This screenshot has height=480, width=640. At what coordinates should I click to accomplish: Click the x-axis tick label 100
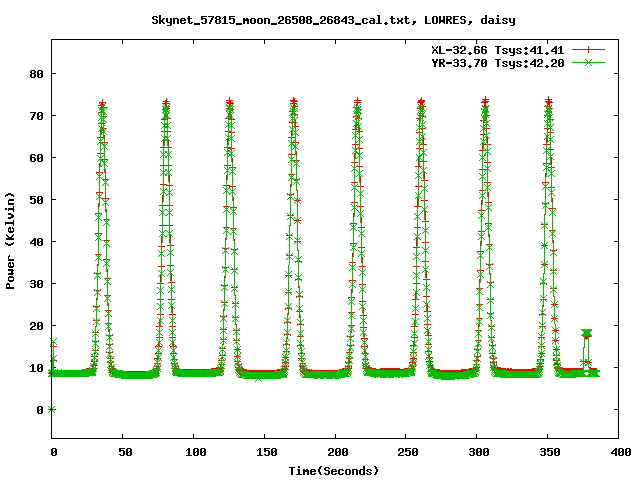click(x=196, y=452)
